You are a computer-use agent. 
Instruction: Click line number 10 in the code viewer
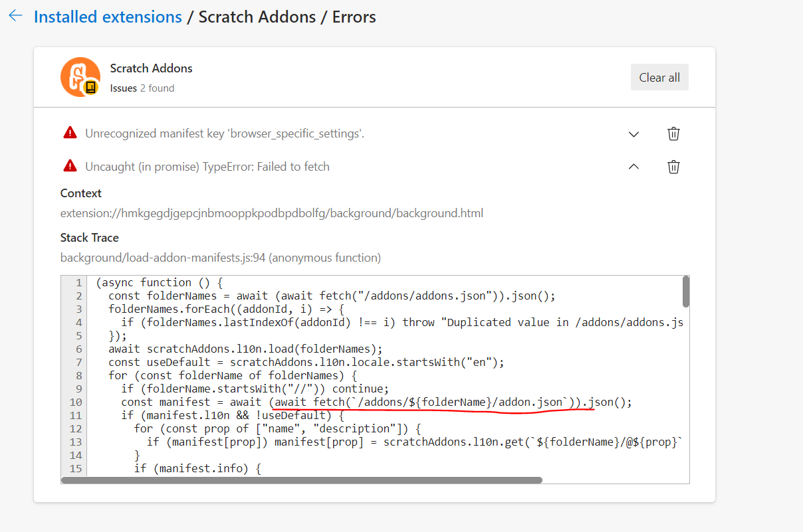[76, 402]
